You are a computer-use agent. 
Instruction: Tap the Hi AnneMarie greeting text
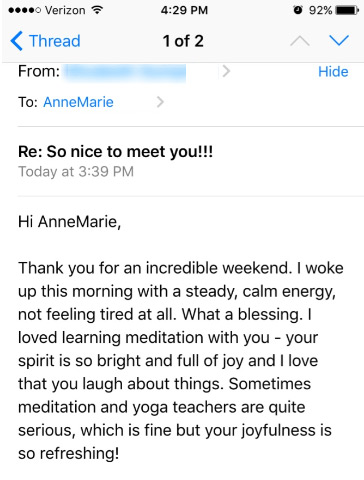coord(69,222)
